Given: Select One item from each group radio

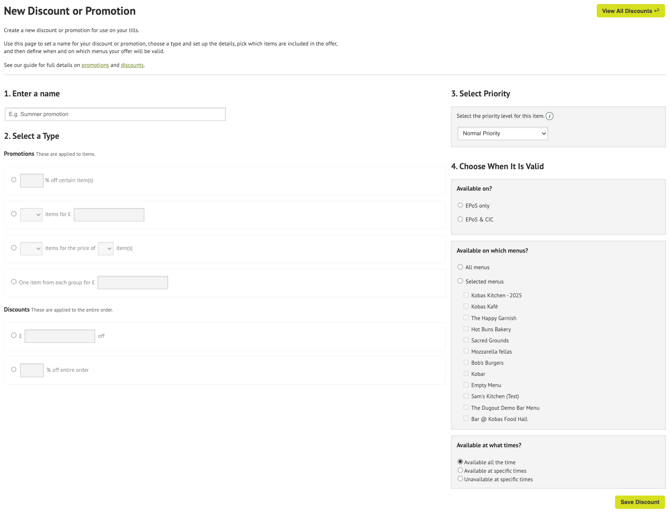Looking at the screenshot, I should 14,282.
